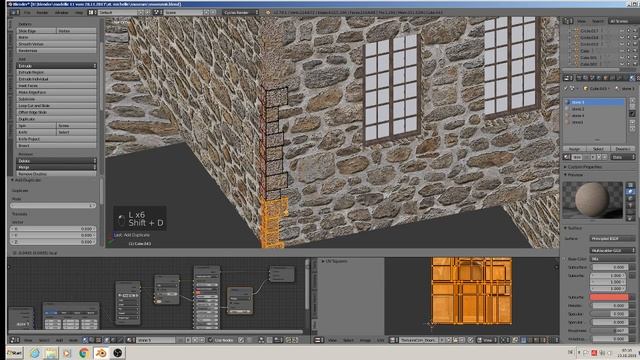Open the Principled BSDF surface dropdown

613,238
